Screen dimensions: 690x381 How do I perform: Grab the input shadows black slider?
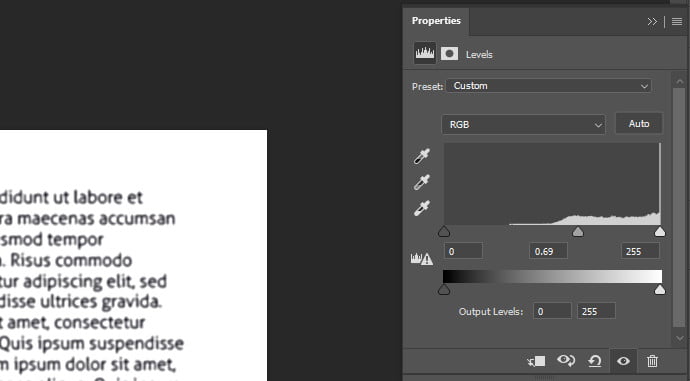(x=444, y=231)
